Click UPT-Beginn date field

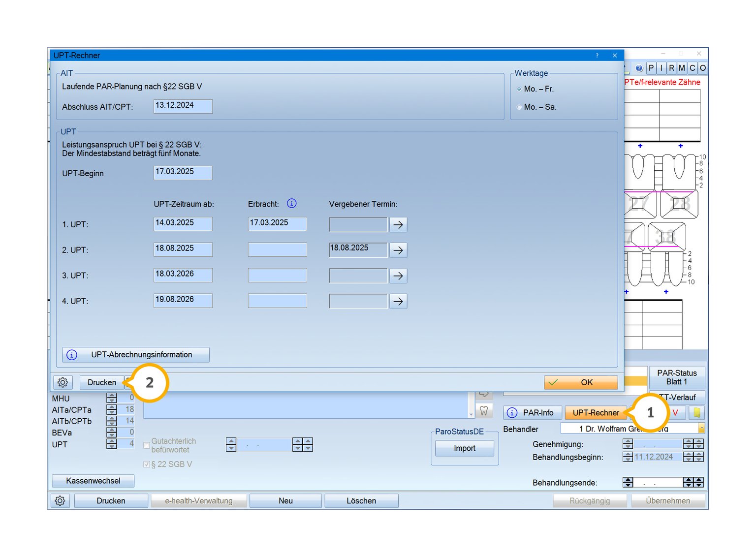point(183,173)
